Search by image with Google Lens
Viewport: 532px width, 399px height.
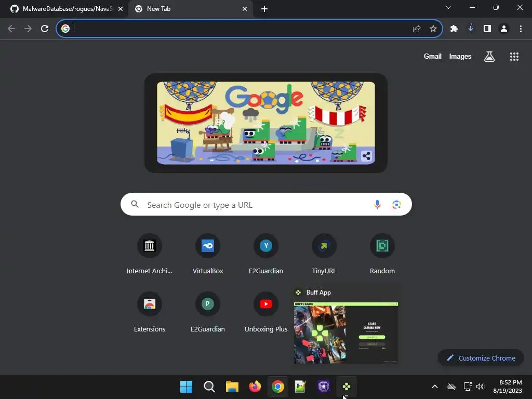pyautogui.click(x=396, y=205)
